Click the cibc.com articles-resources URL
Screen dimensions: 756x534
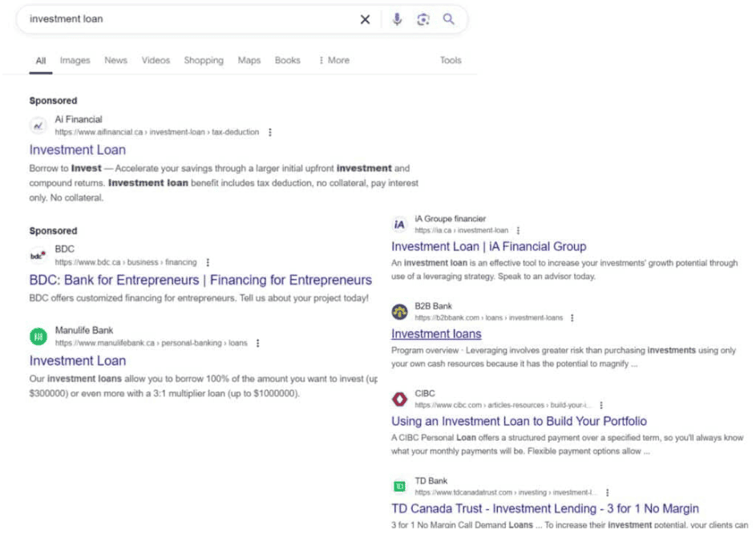503,405
